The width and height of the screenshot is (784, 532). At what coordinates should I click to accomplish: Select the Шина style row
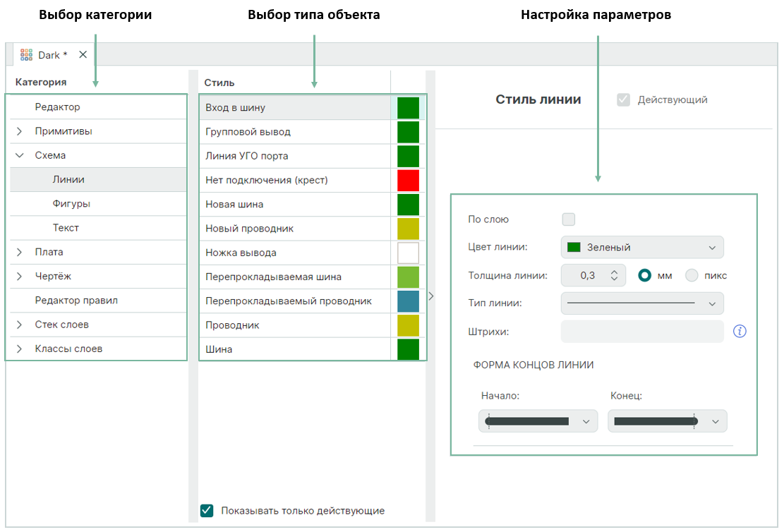click(x=294, y=349)
